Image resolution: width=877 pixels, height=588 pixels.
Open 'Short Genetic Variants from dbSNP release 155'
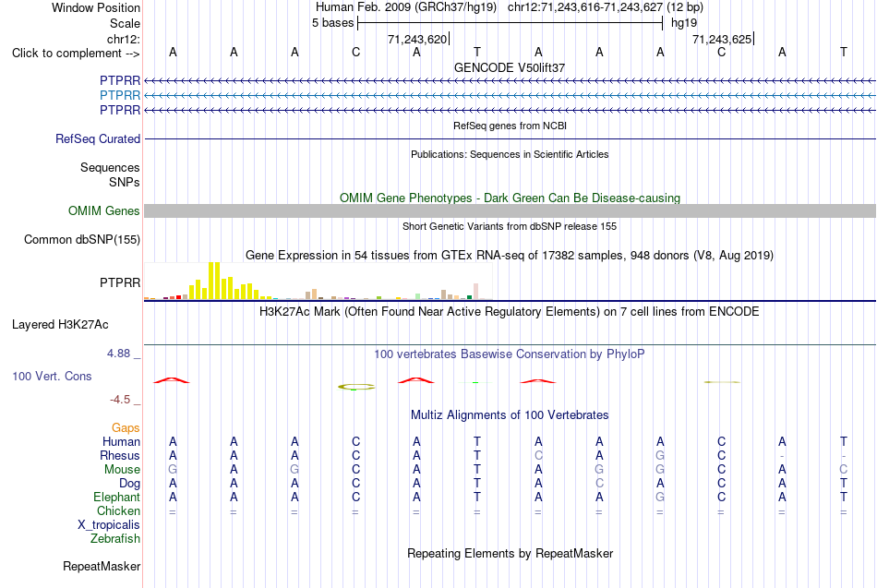point(510,226)
